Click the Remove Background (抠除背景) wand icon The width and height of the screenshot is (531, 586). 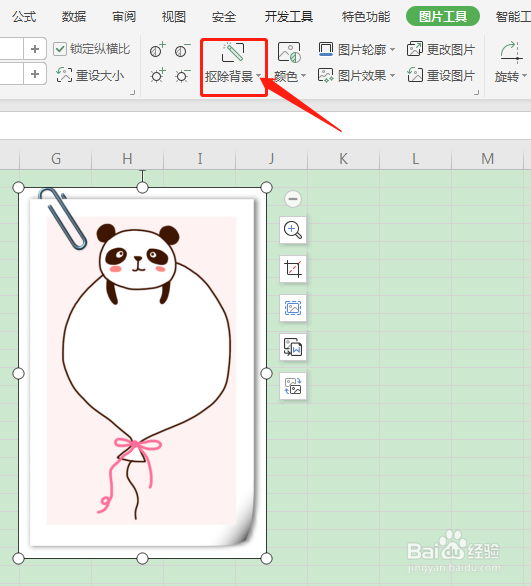(233, 52)
